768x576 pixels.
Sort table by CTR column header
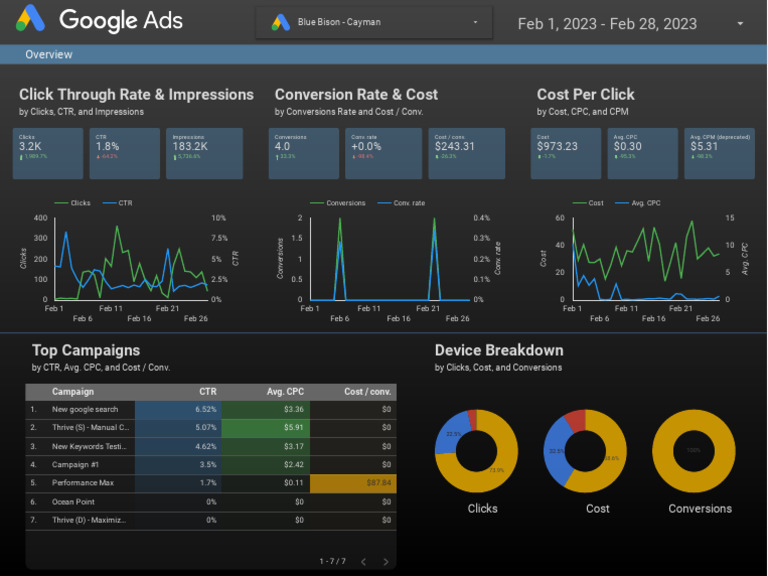click(208, 391)
